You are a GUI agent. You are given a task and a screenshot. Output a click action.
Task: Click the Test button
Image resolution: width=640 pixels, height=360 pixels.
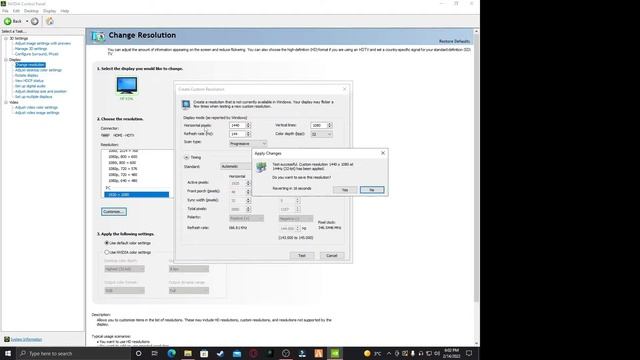point(302,256)
